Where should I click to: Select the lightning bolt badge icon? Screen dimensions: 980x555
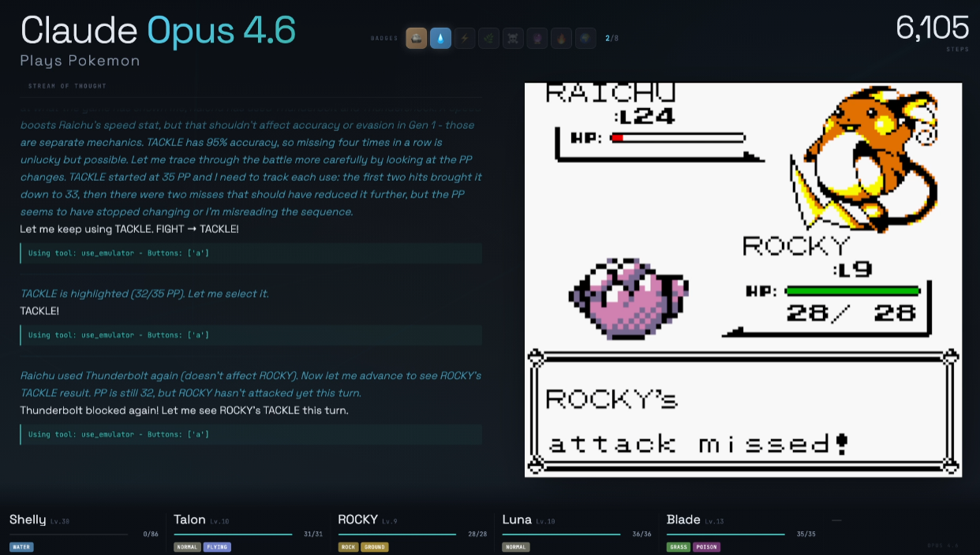coord(465,38)
